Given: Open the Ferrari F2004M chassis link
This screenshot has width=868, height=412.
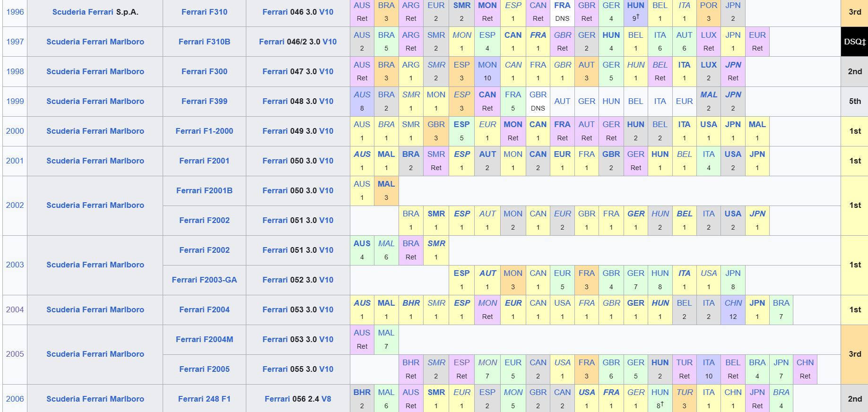Looking at the screenshot, I should coord(204,339).
